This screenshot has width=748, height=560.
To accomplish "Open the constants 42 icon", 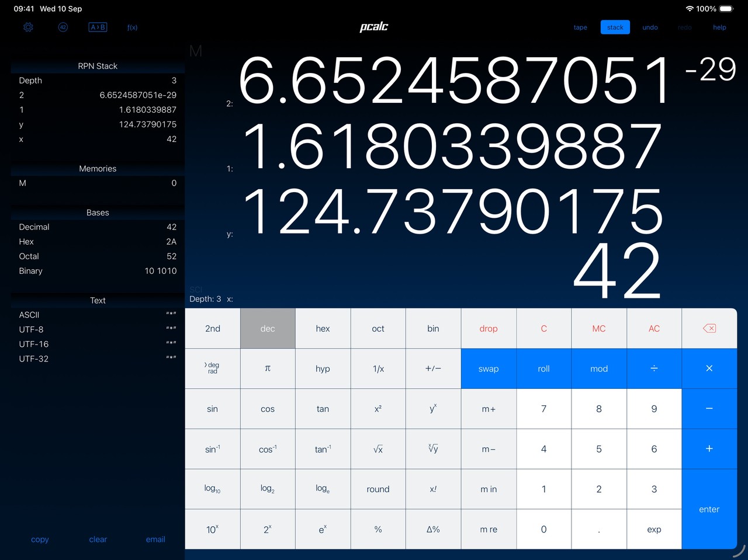I will (x=63, y=27).
